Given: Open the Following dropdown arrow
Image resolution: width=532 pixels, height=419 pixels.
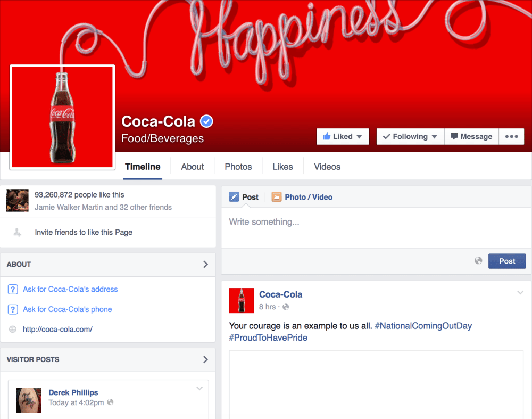Looking at the screenshot, I should point(434,136).
